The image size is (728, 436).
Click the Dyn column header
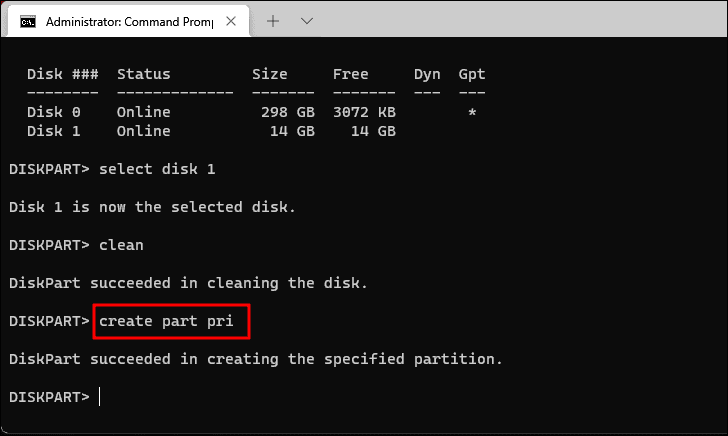pyautogui.click(x=427, y=74)
